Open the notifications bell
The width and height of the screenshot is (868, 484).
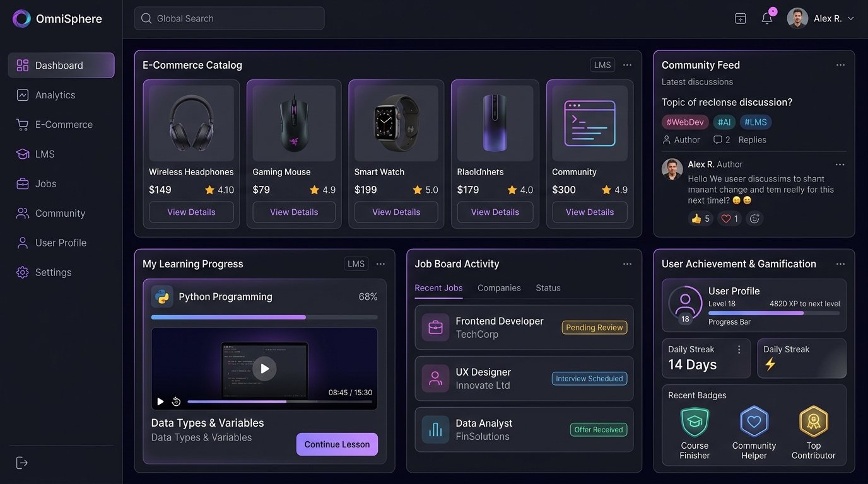tap(767, 18)
